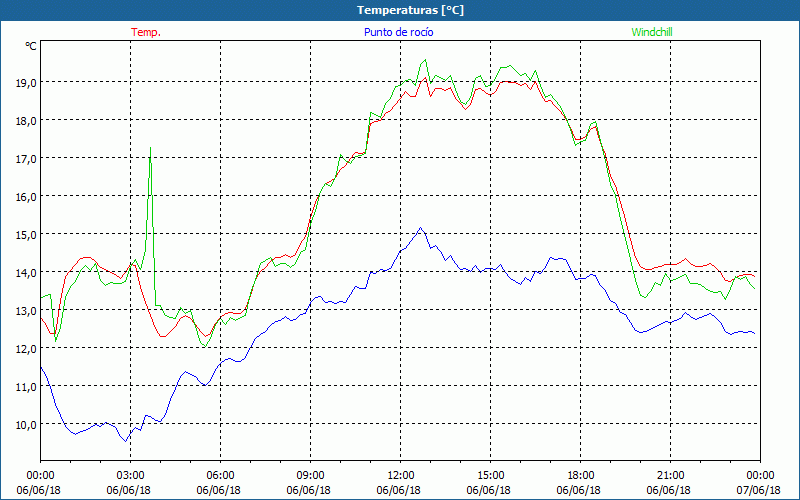Click the '18,0' y-axis value
800x500 pixels.
[x=27, y=120]
